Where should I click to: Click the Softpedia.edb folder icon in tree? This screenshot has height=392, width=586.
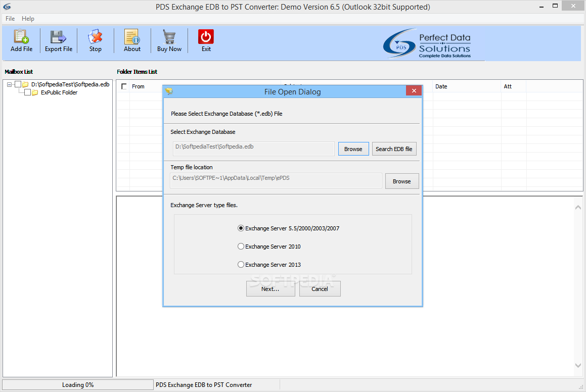[x=25, y=84]
